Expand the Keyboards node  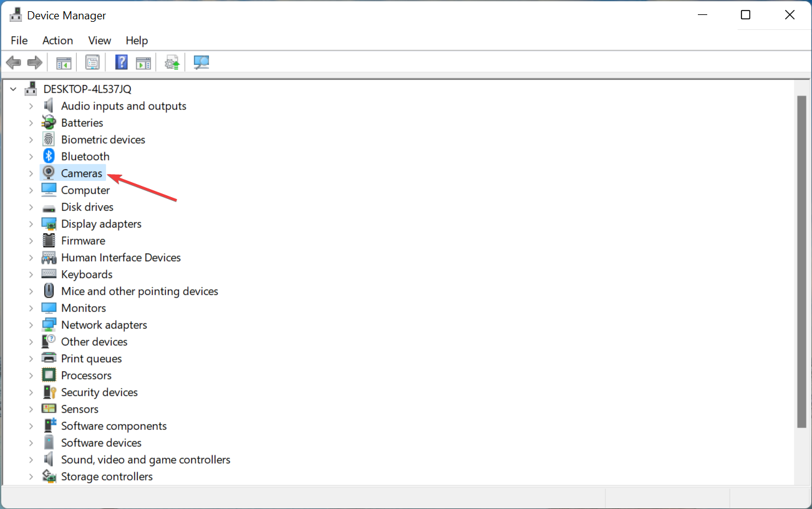pyautogui.click(x=31, y=274)
